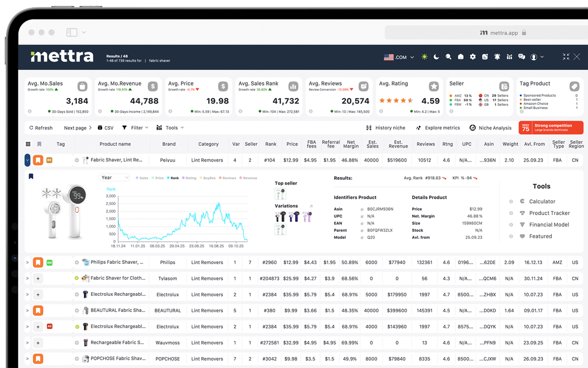The image size is (588, 368).
Task: Open the user account menu
Action: click(537, 57)
